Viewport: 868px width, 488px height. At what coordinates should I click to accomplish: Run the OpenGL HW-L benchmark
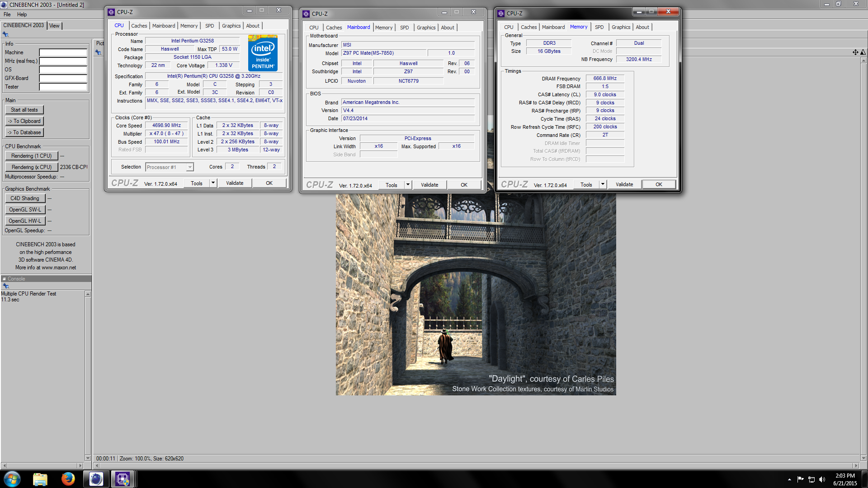point(25,221)
